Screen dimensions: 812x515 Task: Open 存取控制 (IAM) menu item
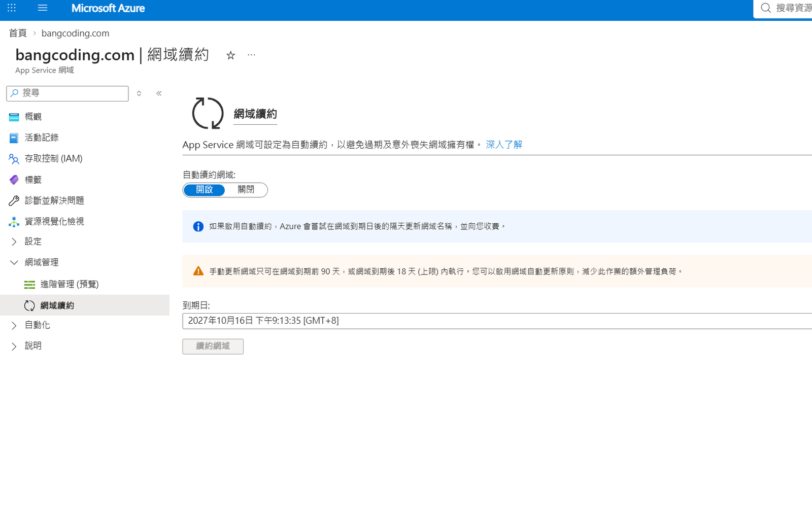point(53,158)
